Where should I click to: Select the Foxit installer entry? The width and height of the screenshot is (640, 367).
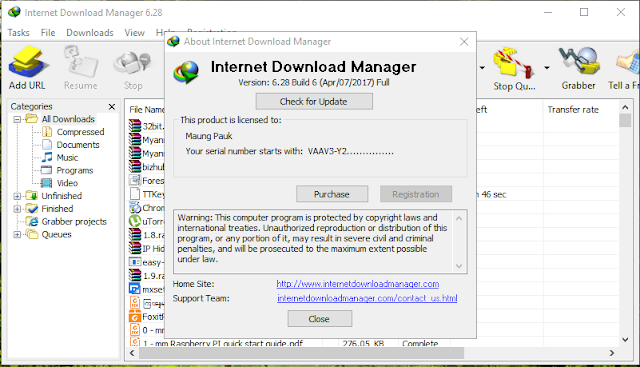click(x=147, y=316)
